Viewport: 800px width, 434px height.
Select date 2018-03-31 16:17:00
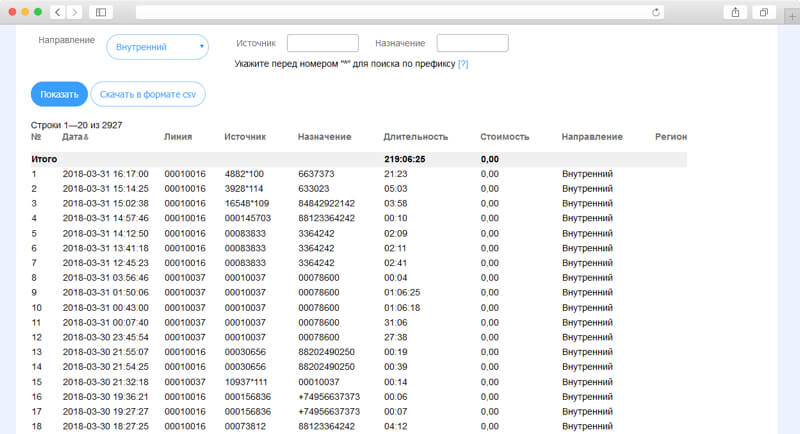tap(106, 174)
